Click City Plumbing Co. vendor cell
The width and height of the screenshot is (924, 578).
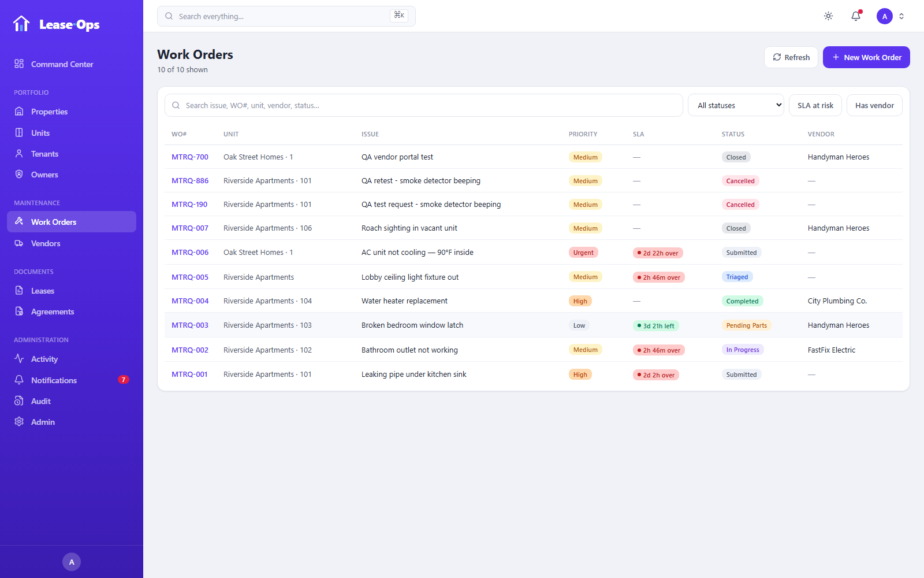[x=837, y=301]
